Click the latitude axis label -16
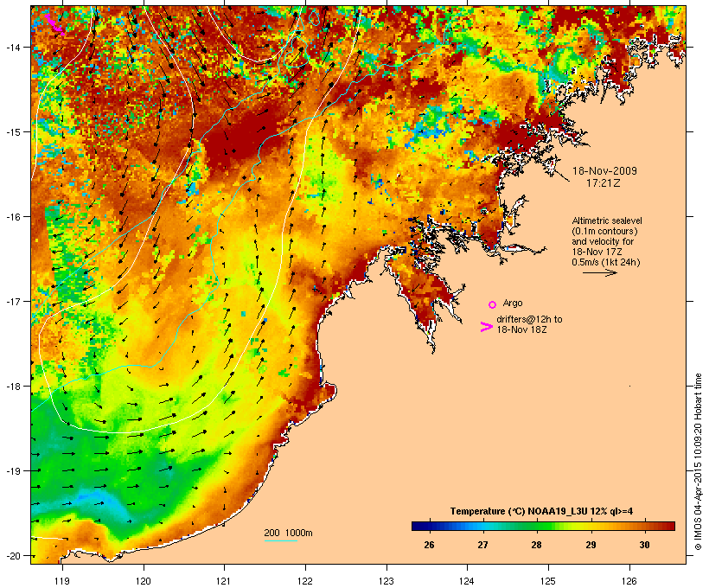 [14, 217]
